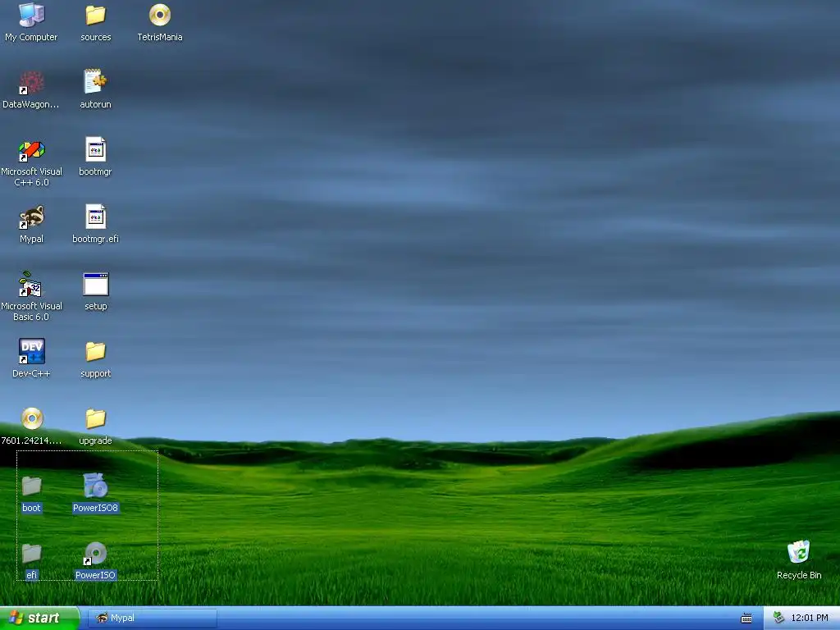840x630 pixels.
Task: Click the Safely Remove Hardware tray icon
Action: coord(778,618)
